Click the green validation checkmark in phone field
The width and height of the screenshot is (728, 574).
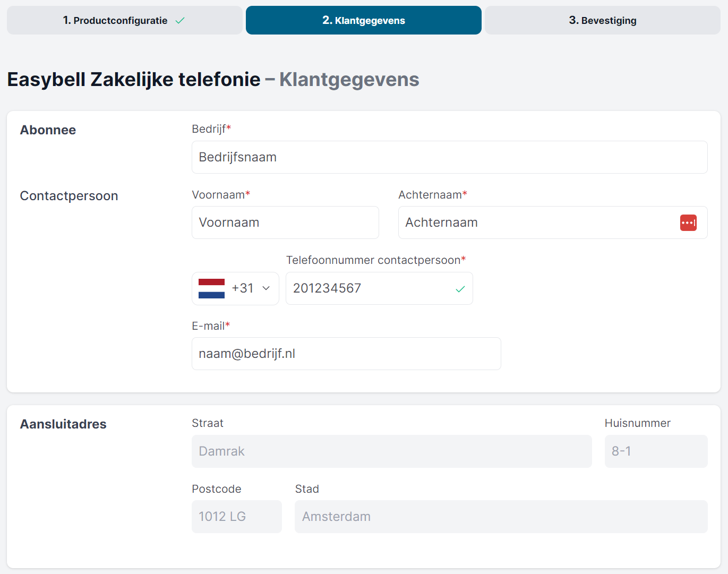coord(460,289)
